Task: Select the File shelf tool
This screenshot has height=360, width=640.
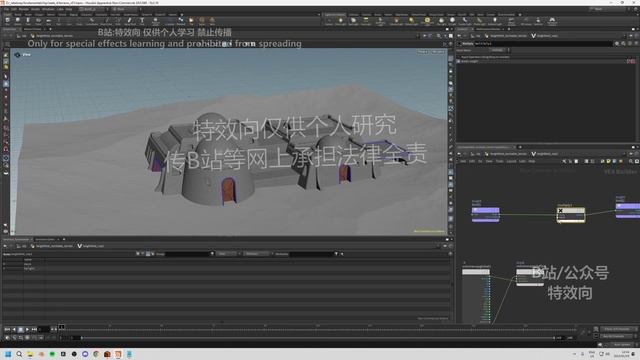Action: 191,21
